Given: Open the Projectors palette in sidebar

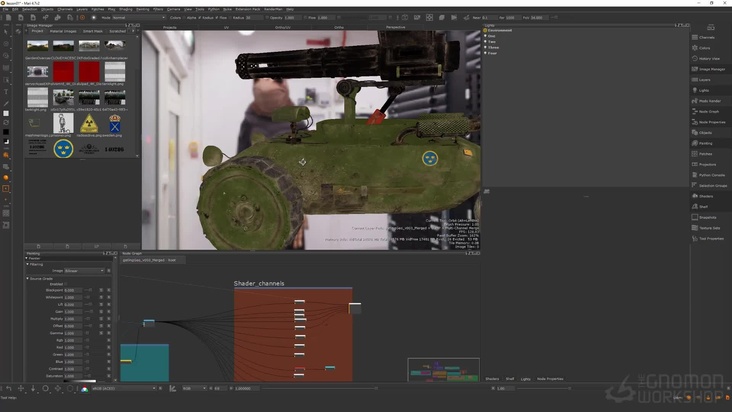Looking at the screenshot, I should point(706,164).
